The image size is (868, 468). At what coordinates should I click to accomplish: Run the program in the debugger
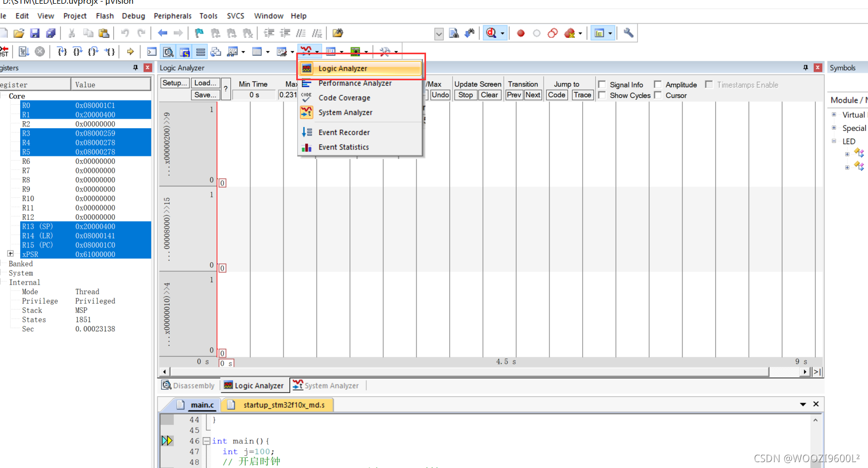coord(24,52)
